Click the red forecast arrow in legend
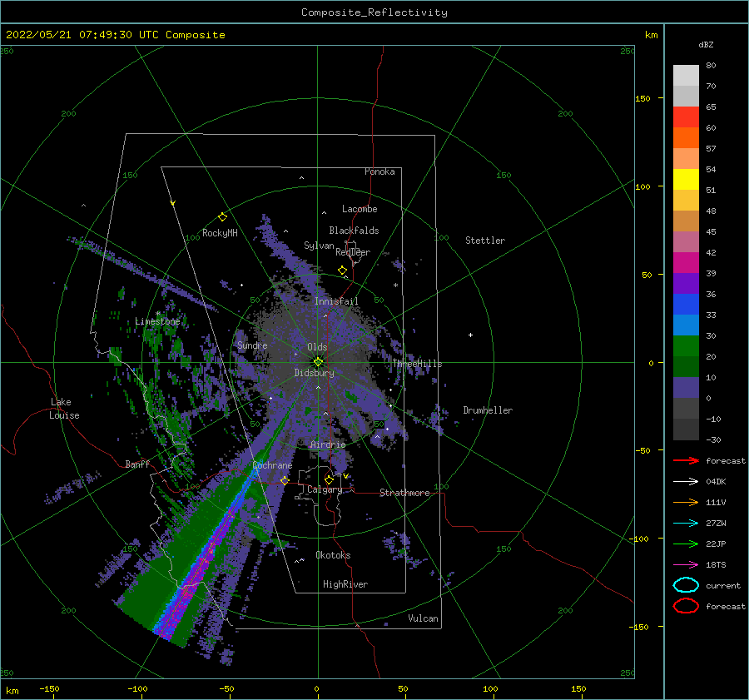The width and height of the screenshot is (749, 700). click(x=686, y=460)
